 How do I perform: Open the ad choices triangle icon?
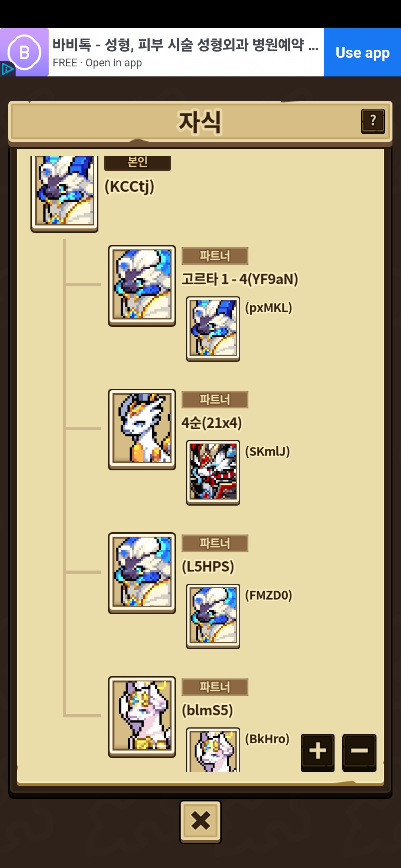pos(7,69)
